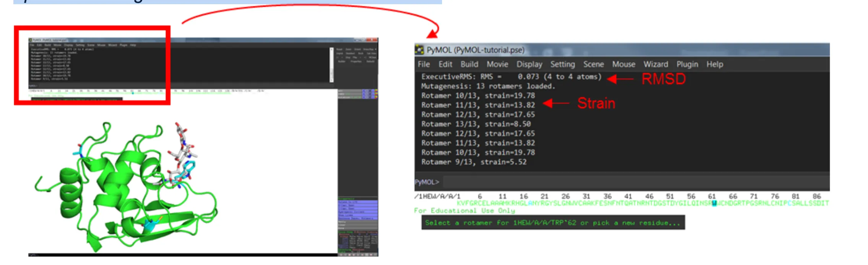868x265 pixels.
Task: Open the Plugin menu in the enlarged menu bar
Action: [687, 64]
